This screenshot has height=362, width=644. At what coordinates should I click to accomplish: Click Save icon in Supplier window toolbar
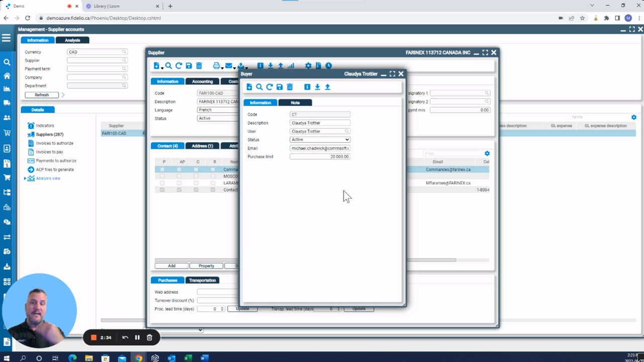coord(189,66)
